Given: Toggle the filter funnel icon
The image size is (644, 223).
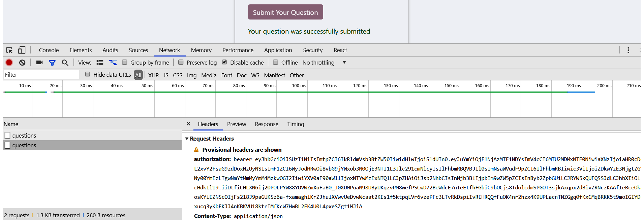Looking at the screenshot, I should coord(52,63).
